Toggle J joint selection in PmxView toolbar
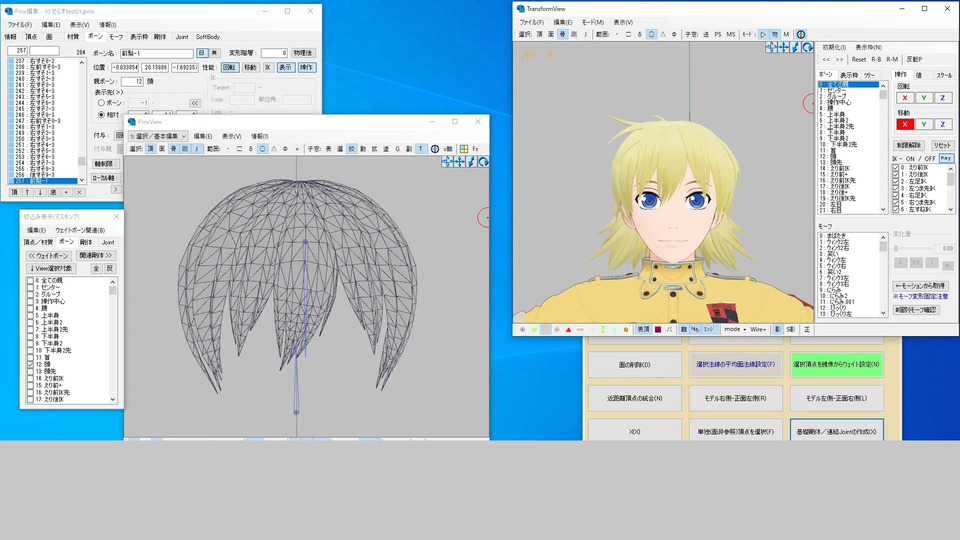This screenshot has width=960, height=540. (197, 149)
